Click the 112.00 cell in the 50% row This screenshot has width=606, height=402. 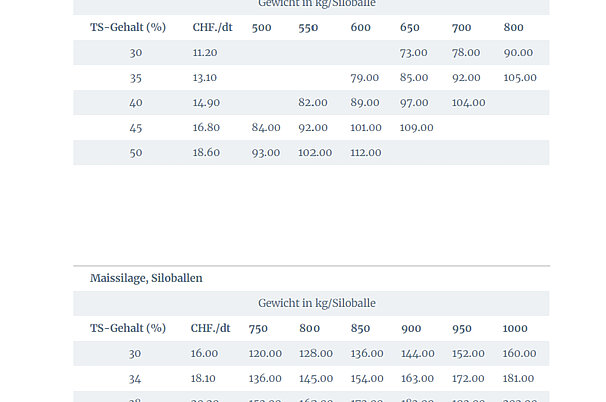point(365,152)
